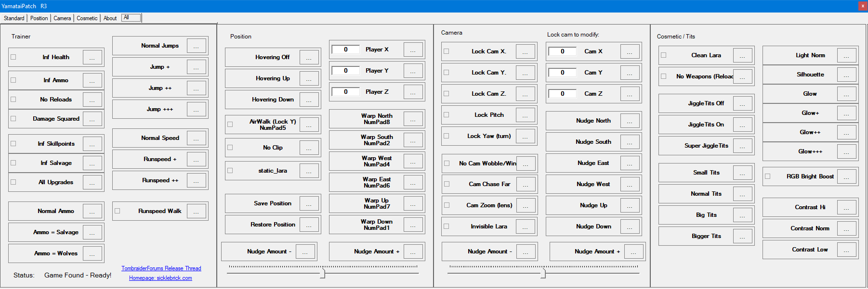
Task: Open the About tab
Action: pyautogui.click(x=110, y=18)
